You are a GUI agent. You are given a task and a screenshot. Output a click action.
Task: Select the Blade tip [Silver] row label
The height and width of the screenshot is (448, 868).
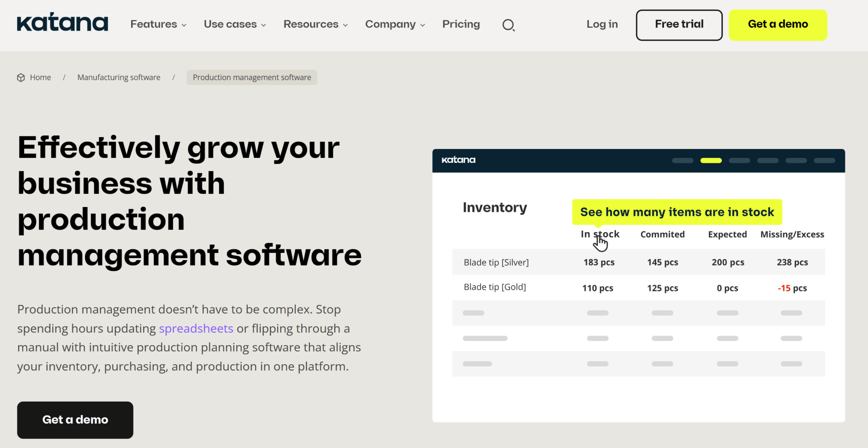tap(496, 263)
